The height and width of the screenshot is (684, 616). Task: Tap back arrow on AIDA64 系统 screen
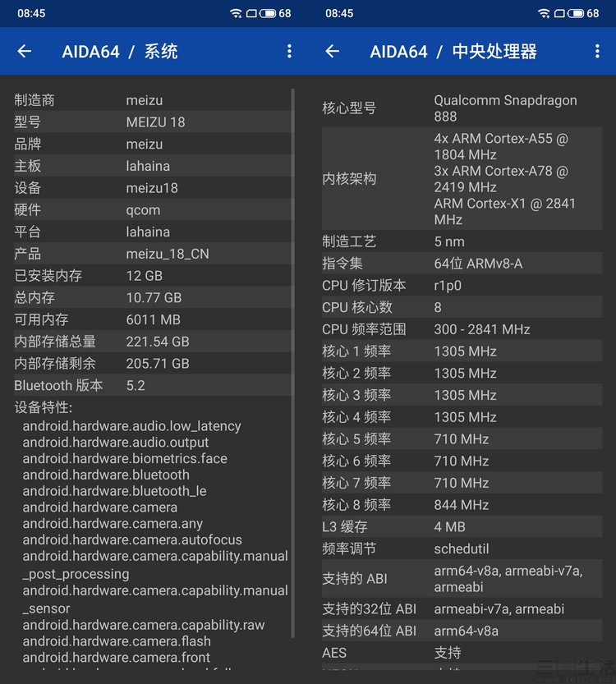(25, 52)
